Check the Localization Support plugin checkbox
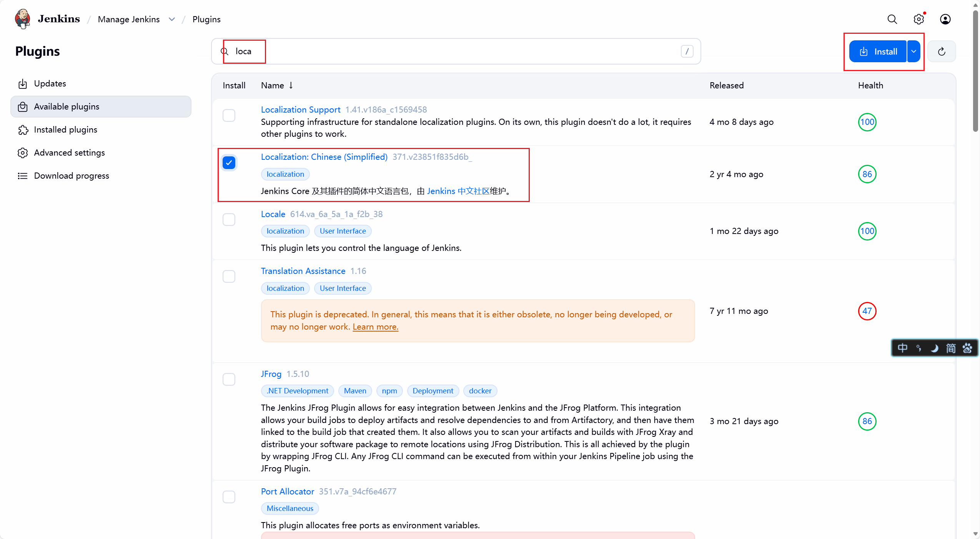Image resolution: width=980 pixels, height=539 pixels. (x=229, y=116)
